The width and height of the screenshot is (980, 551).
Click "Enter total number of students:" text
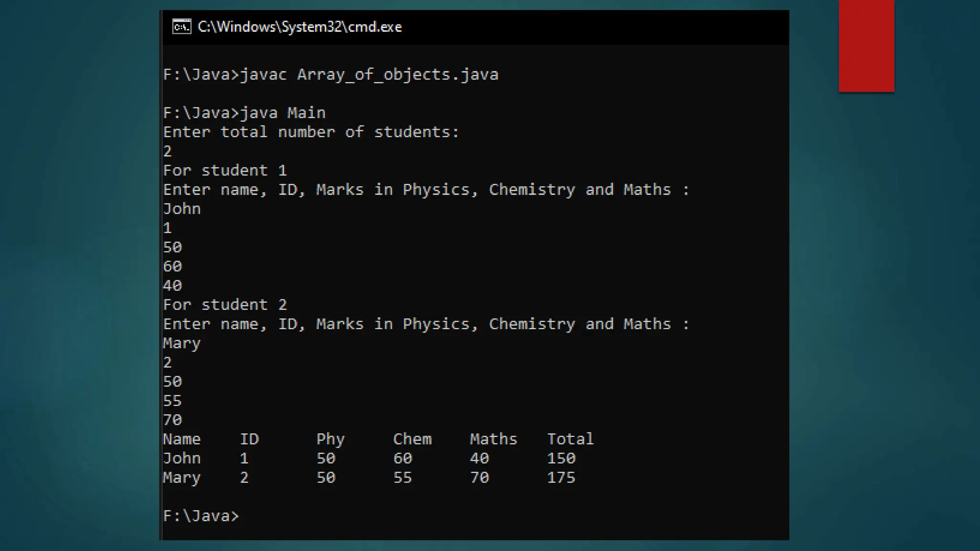click(311, 132)
